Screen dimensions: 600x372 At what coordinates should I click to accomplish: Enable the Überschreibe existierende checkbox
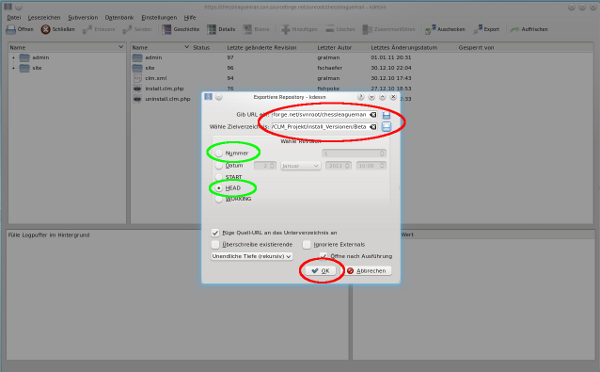click(x=215, y=244)
